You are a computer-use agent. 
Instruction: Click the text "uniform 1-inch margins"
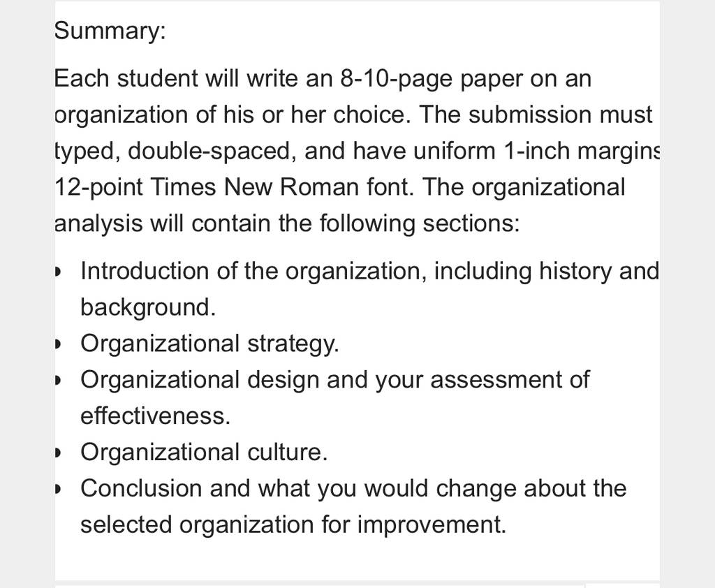537,152
